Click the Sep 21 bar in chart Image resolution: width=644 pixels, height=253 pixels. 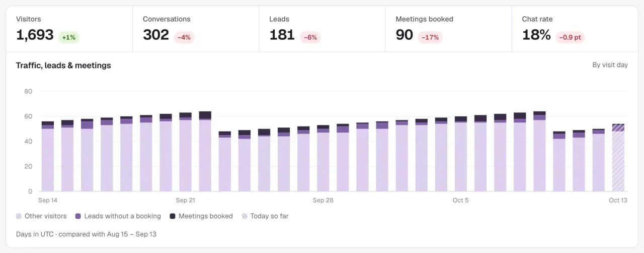tap(185, 152)
